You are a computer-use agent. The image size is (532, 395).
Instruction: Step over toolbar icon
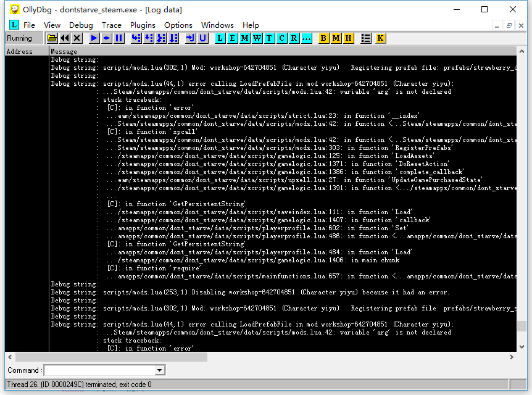tap(149, 38)
